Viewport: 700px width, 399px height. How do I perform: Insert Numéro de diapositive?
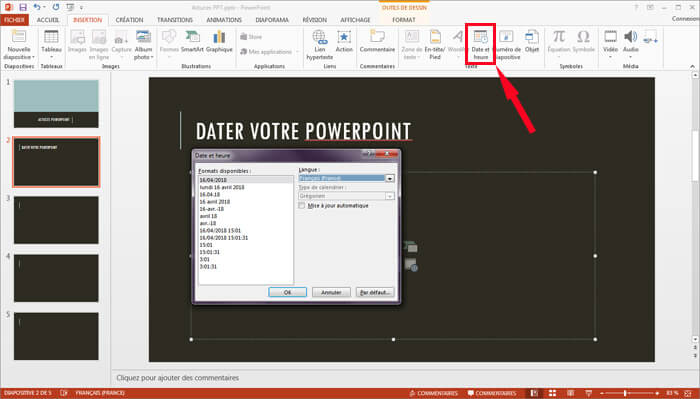508,45
